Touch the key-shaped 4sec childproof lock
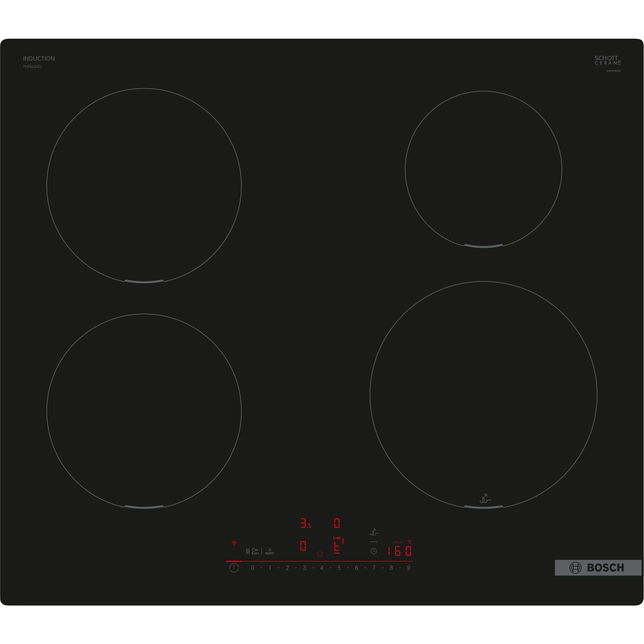This screenshot has width=644, height=644. (x=255, y=551)
